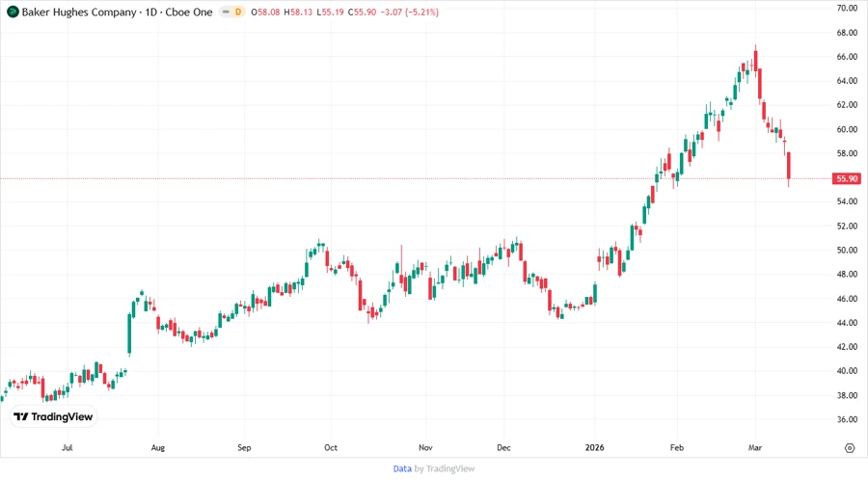Click the Feb label on time axis
This screenshot has height=480, width=868.
click(x=676, y=447)
